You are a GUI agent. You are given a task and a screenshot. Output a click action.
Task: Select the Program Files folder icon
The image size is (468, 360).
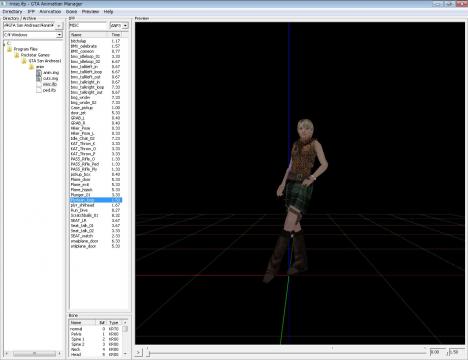coord(10,49)
